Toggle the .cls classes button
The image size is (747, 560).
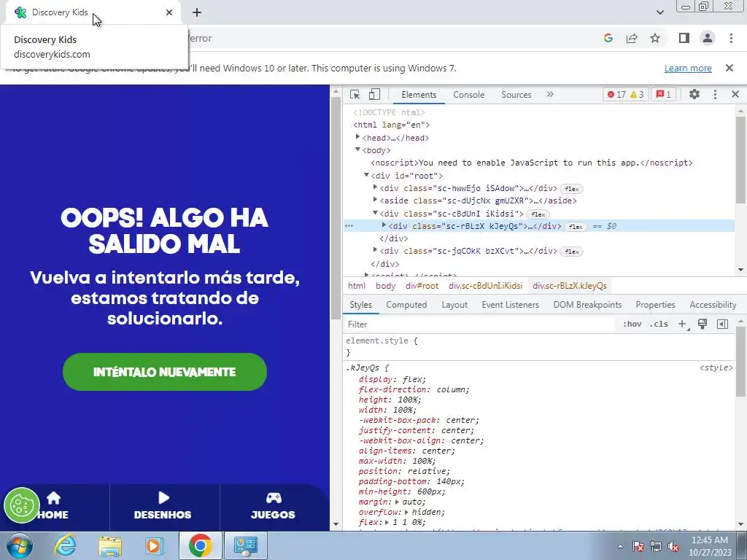[659, 324]
